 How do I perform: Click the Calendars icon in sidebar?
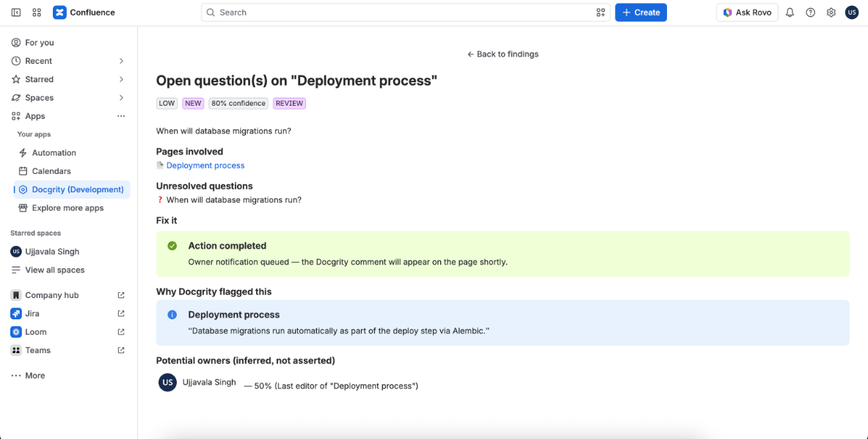click(x=23, y=171)
